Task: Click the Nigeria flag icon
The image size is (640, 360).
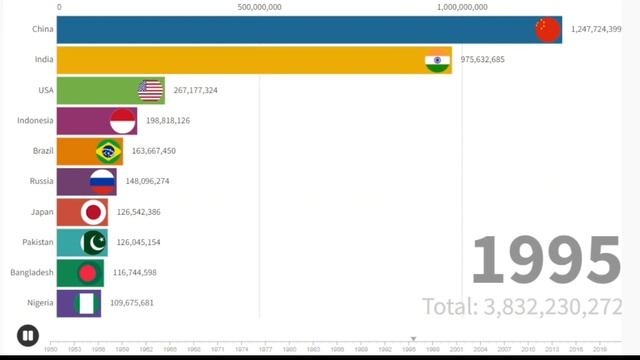Action: 87,303
